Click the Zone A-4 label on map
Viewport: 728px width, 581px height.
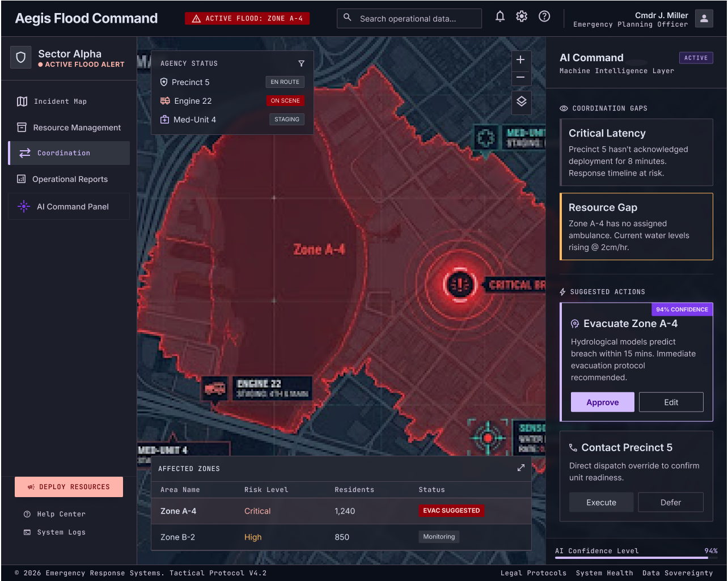[x=319, y=249]
